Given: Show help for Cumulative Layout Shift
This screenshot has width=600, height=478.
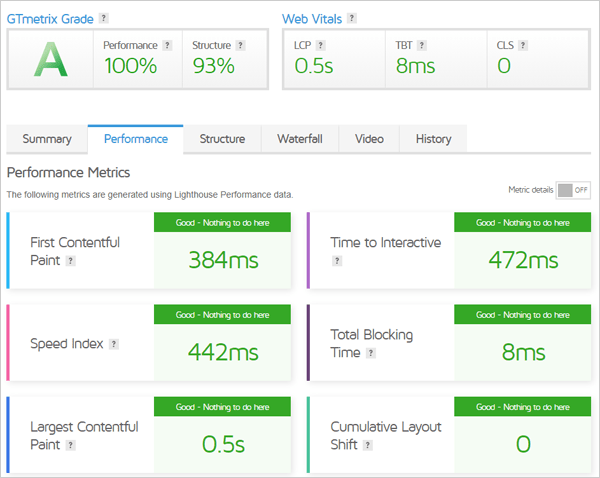Looking at the screenshot, I should pyautogui.click(x=369, y=445).
